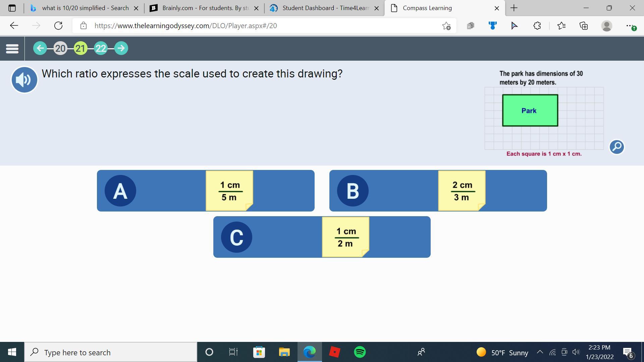
Task: Open the tab actions menu button
Action: point(12,8)
